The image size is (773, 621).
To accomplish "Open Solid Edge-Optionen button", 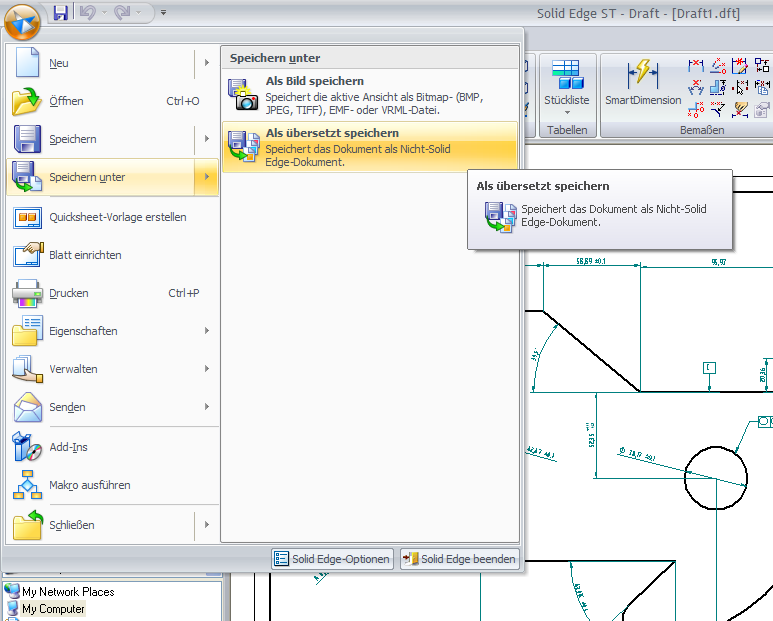I will click(332, 559).
